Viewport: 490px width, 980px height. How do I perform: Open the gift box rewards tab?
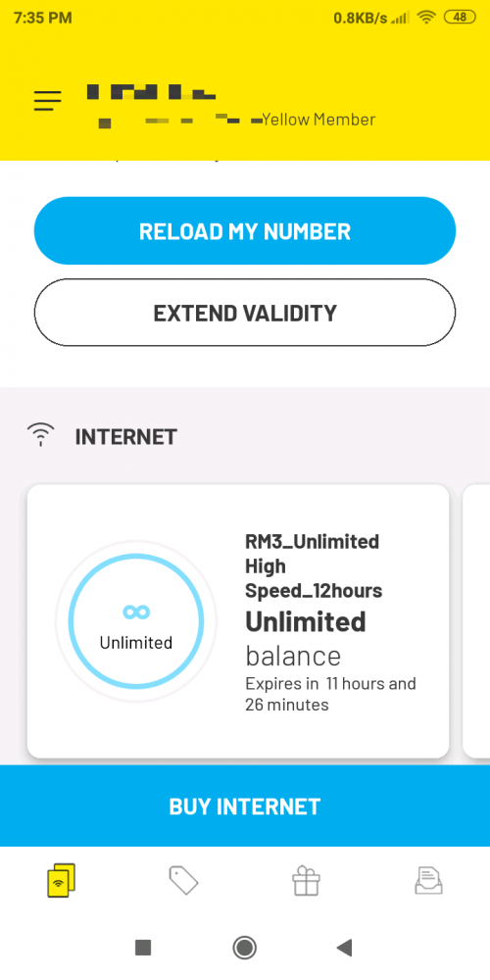[306, 881]
